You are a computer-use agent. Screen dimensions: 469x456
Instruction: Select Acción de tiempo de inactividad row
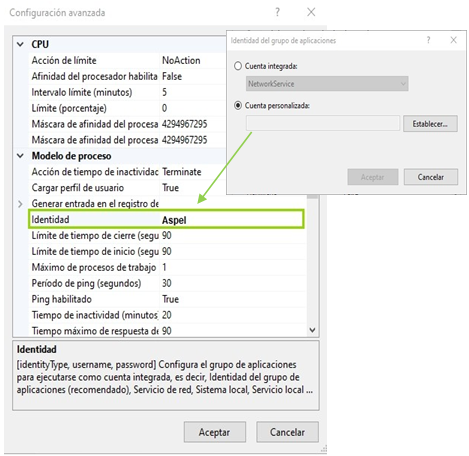coord(127,172)
